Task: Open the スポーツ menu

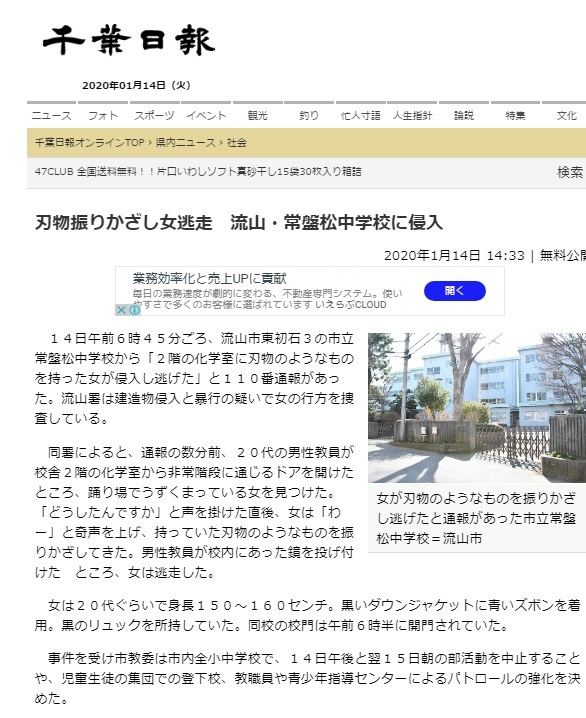Action: [154, 115]
